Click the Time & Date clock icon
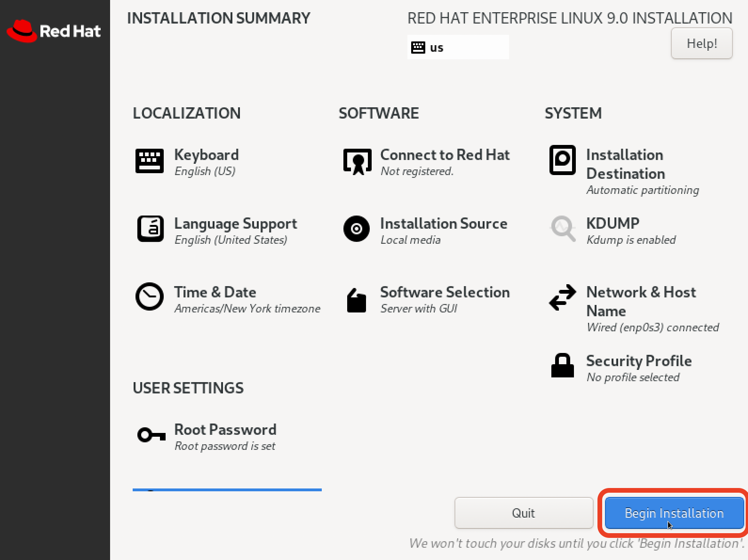This screenshot has width=748, height=560. tap(150, 296)
